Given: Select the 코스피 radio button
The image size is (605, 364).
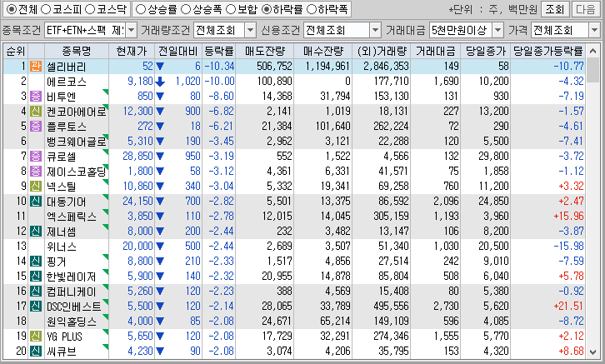Looking at the screenshot, I should tap(46, 9).
